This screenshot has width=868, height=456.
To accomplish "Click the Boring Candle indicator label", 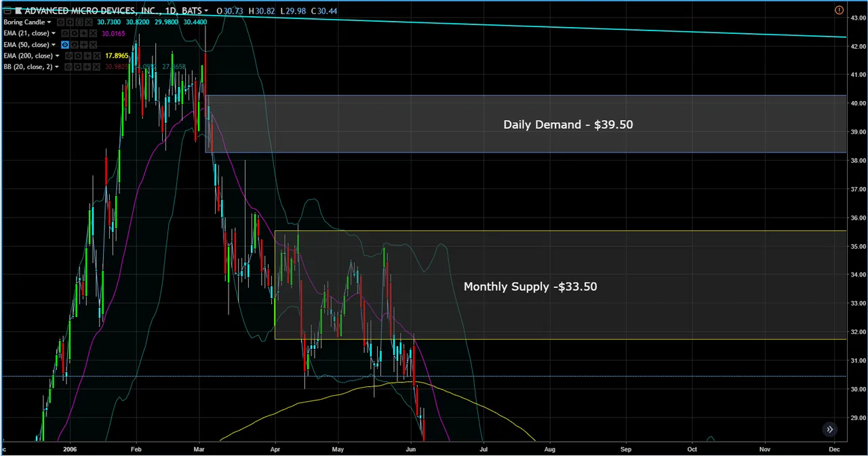I will (24, 22).
